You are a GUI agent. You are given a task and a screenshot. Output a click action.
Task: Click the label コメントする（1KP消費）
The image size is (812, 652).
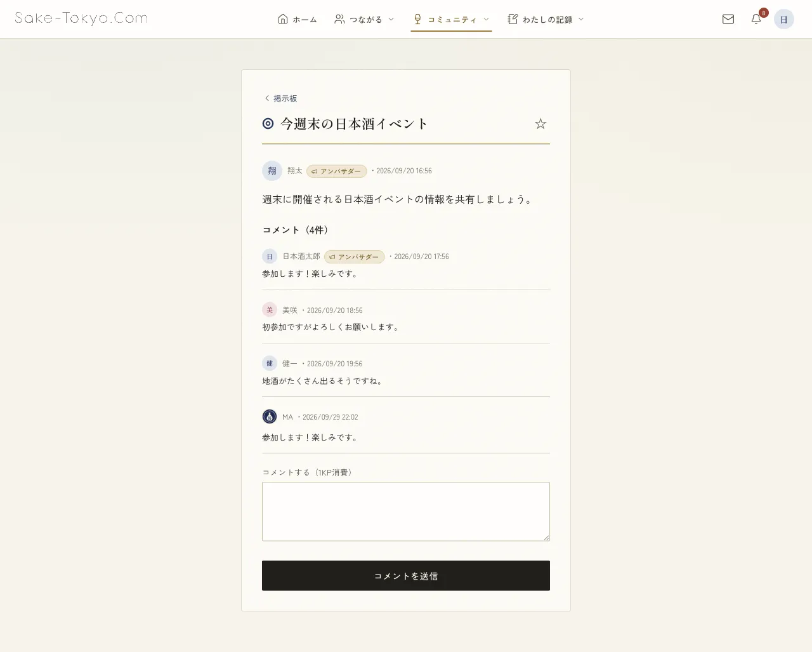309,472
